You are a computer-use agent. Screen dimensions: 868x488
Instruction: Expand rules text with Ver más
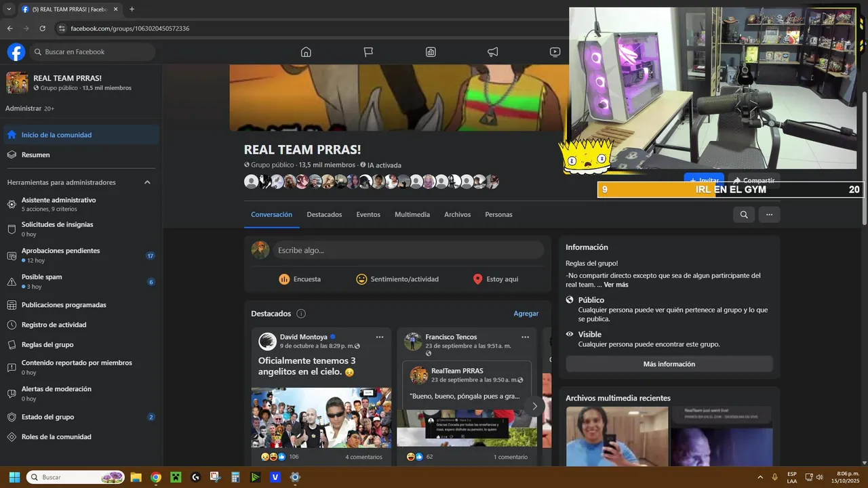(x=616, y=285)
